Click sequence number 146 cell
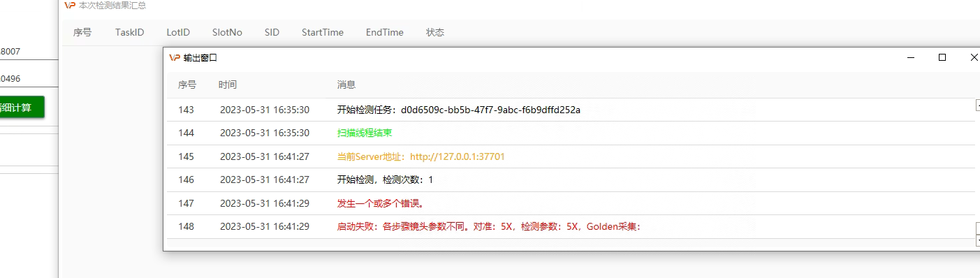 186,180
